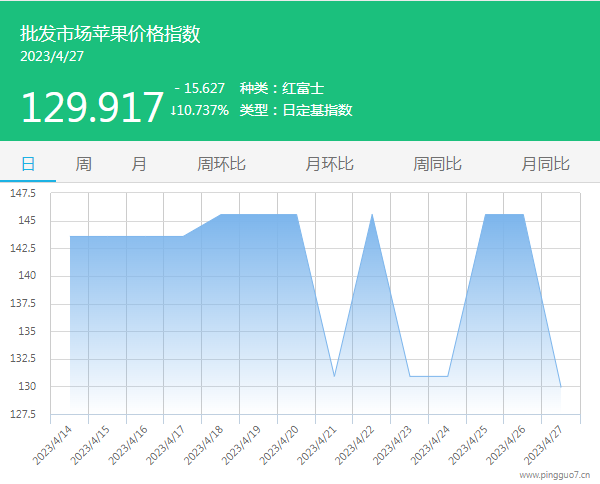Click the final chart point at 2023/4/27
Screen dimensions: 600x484
[x=561, y=387]
